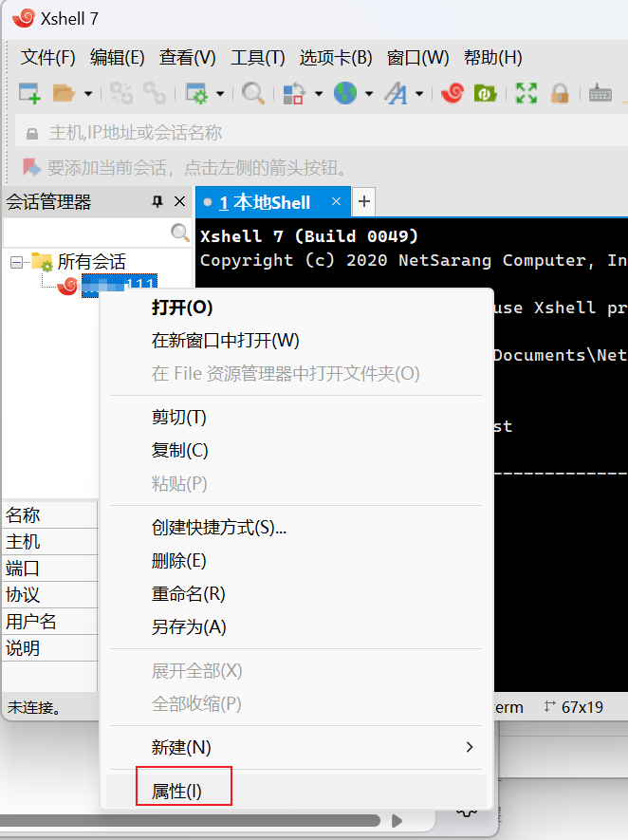
Task: Open the 查看(V) menu
Action: pyautogui.click(x=188, y=57)
